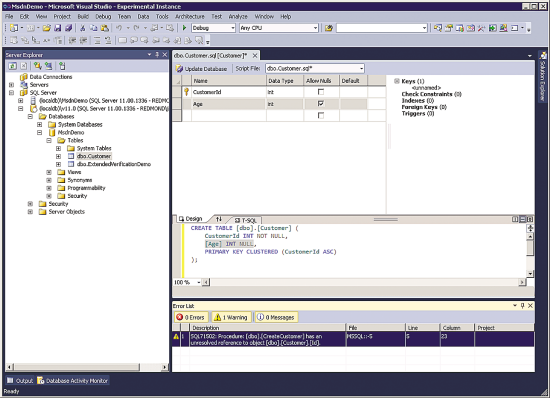Open the Database Activity Monitor tab
The height and width of the screenshot is (398, 550).
[73, 380]
